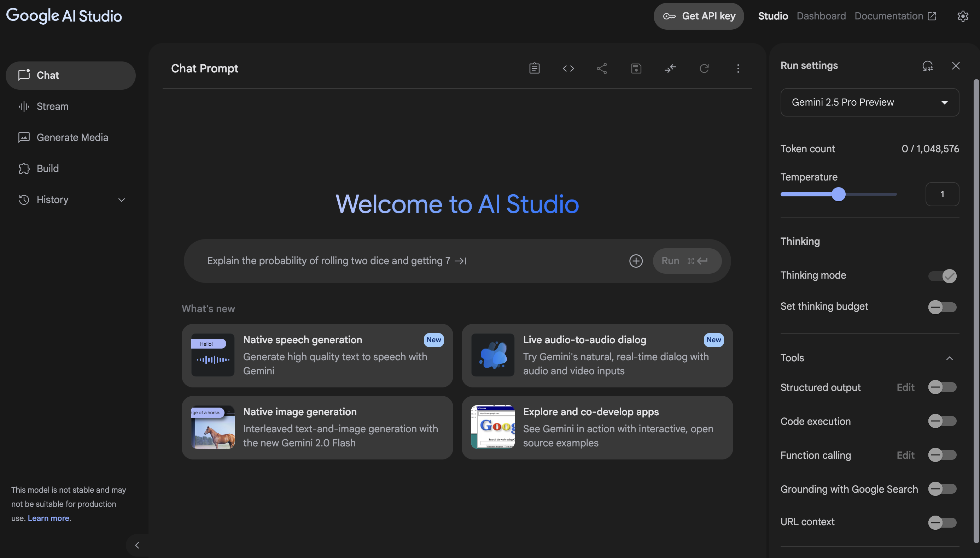The width and height of the screenshot is (980, 558).
Task: Reset run settings to default icon
Action: (x=927, y=66)
